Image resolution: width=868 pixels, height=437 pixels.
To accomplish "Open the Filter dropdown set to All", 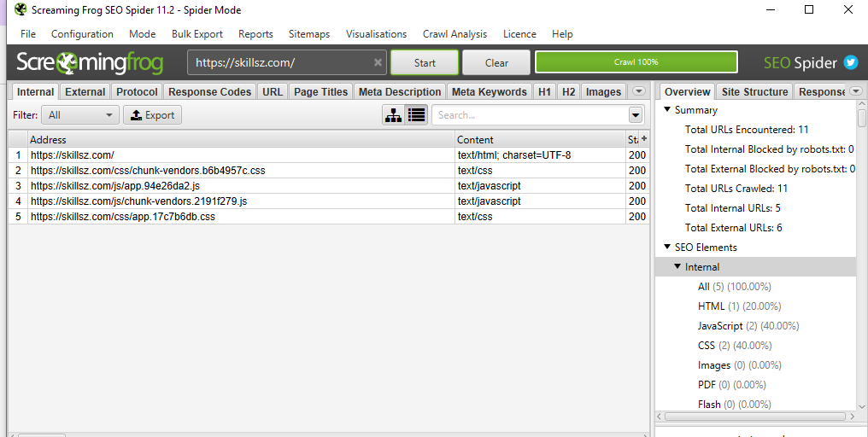I will tap(80, 115).
